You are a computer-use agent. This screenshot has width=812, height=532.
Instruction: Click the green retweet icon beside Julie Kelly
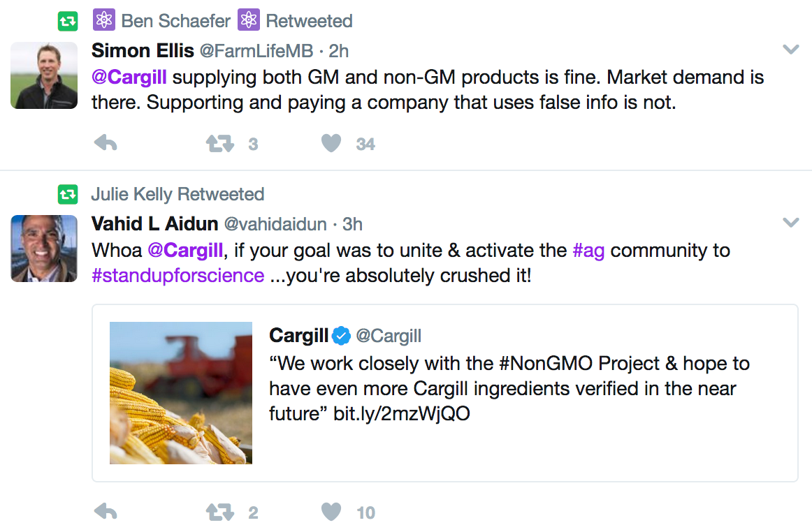[68, 194]
